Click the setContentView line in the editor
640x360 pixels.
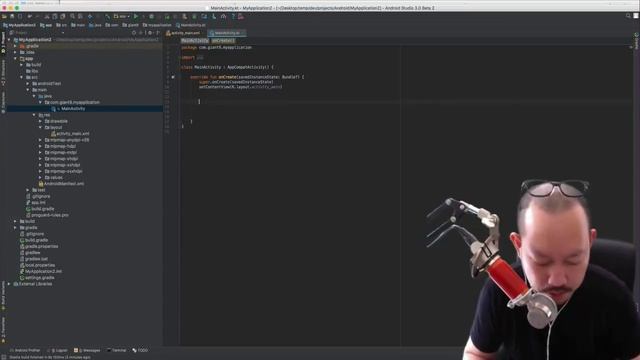coord(240,87)
